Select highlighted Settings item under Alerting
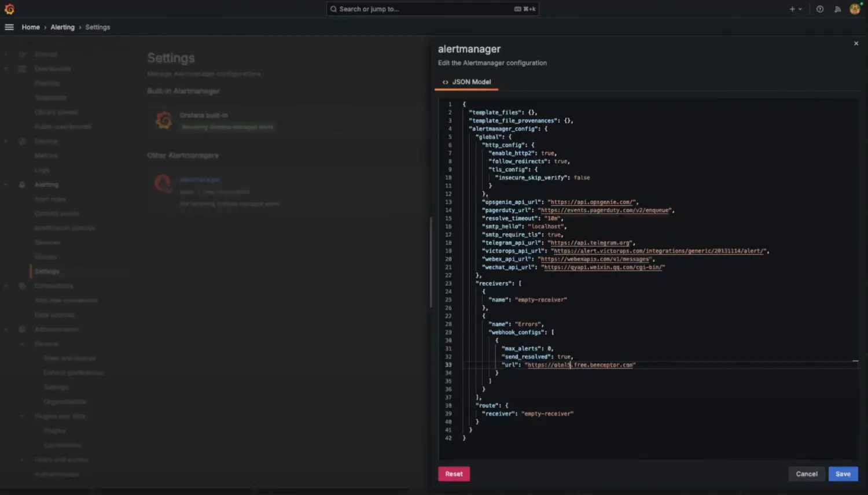The height and width of the screenshot is (495, 868). point(47,271)
